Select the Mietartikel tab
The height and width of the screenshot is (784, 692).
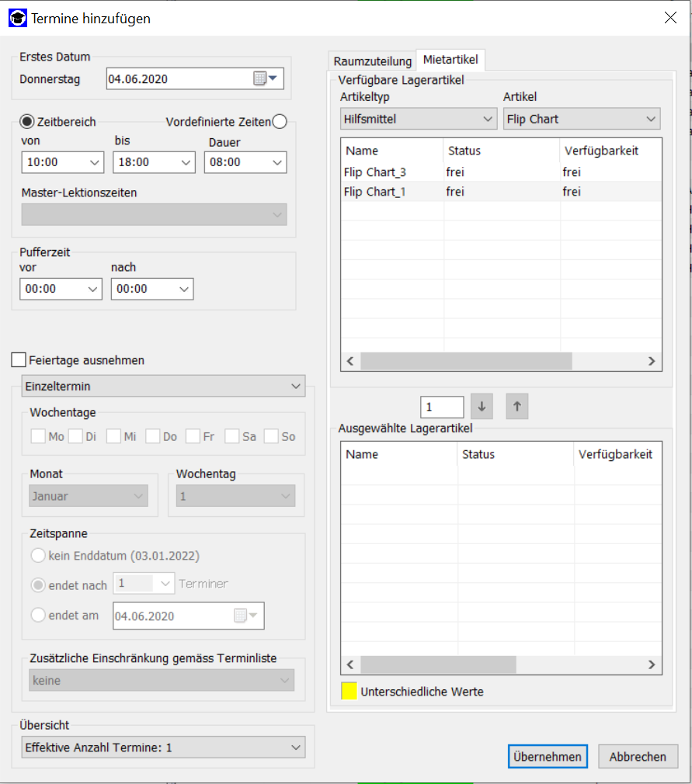(451, 60)
